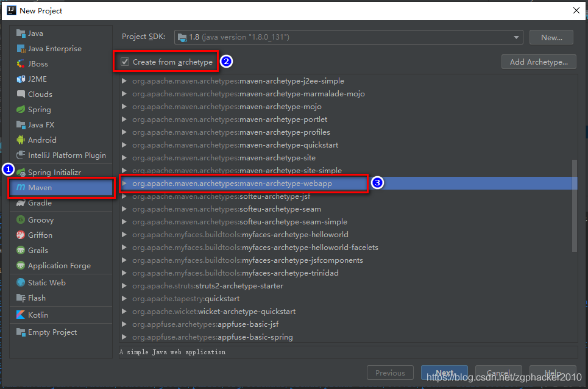588x389 pixels.
Task: Select Kotlin project type label
Action: point(38,315)
